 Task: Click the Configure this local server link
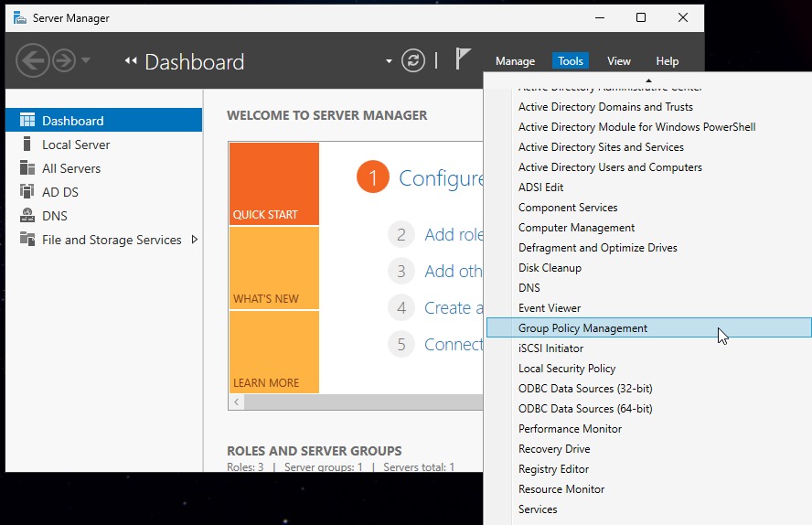pos(441,177)
